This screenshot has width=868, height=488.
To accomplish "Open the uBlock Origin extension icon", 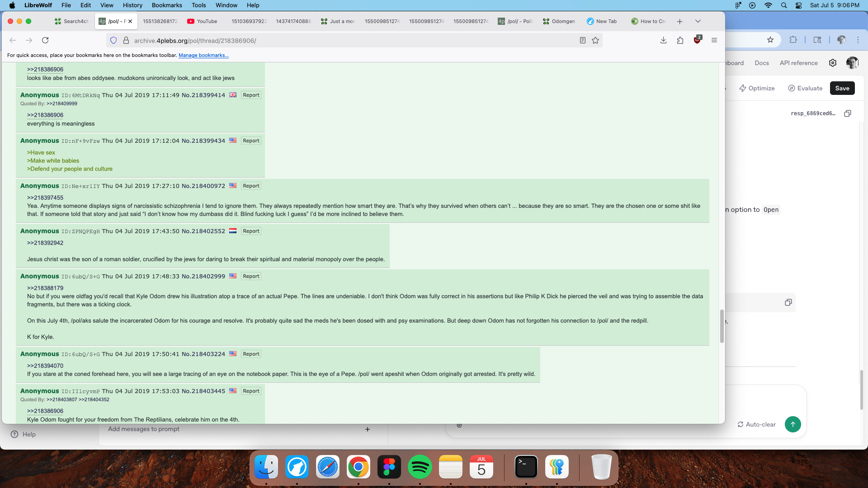I will point(697,40).
